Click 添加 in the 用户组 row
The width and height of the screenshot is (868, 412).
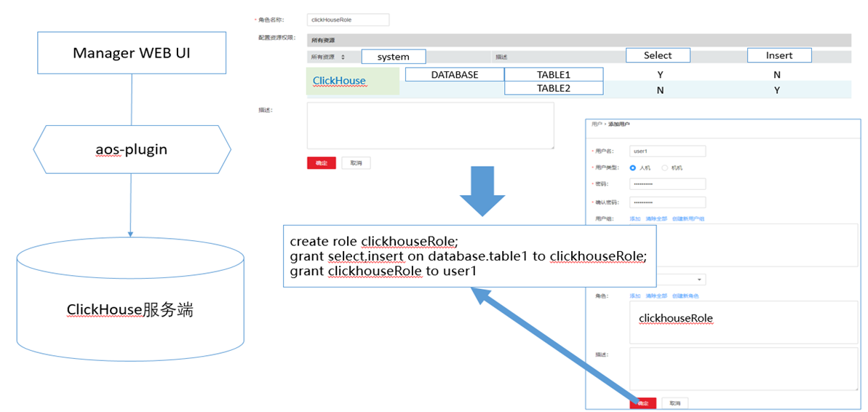pyautogui.click(x=635, y=218)
